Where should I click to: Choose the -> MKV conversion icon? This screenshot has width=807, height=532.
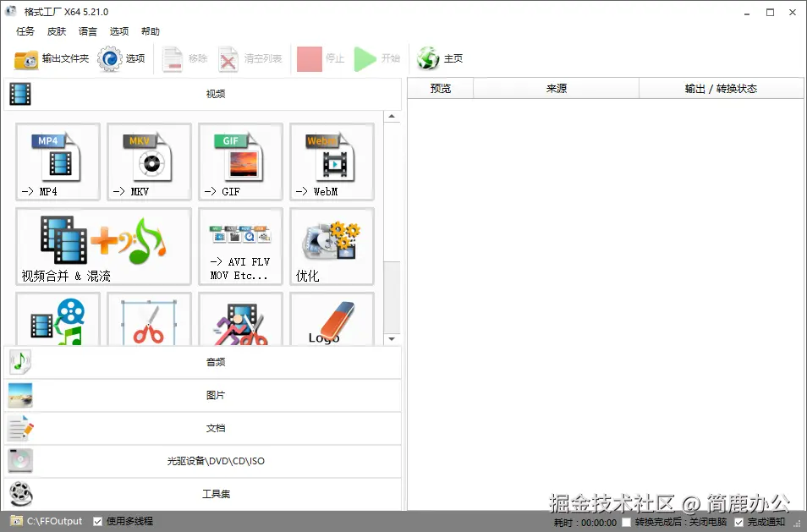coord(149,162)
